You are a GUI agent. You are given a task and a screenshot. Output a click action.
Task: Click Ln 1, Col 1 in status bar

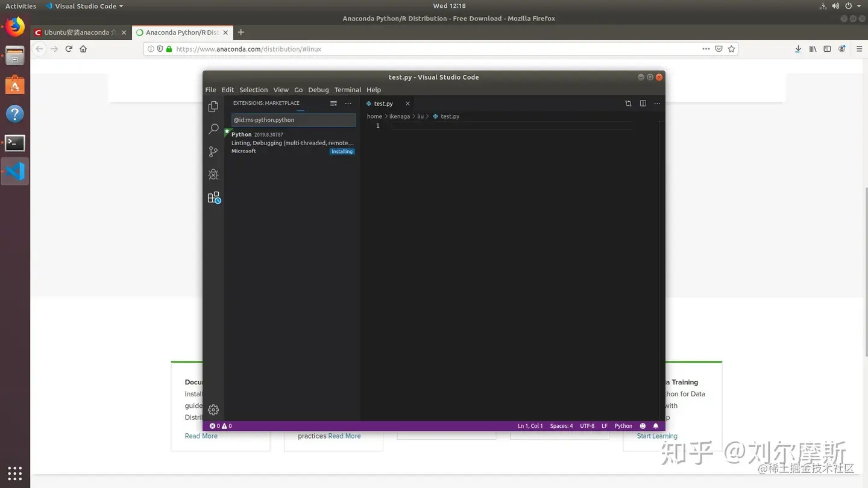530,426
